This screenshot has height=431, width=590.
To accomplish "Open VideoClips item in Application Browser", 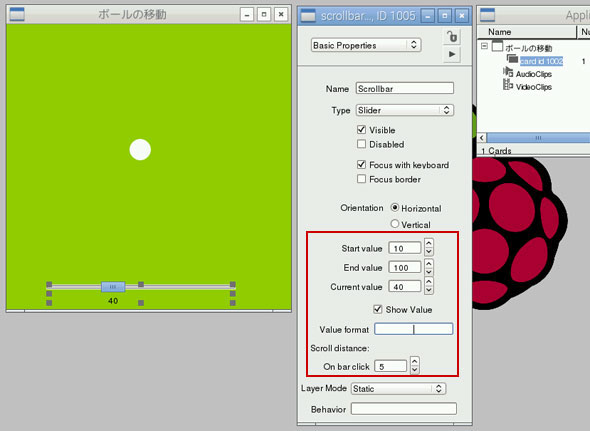I will pyautogui.click(x=533, y=87).
